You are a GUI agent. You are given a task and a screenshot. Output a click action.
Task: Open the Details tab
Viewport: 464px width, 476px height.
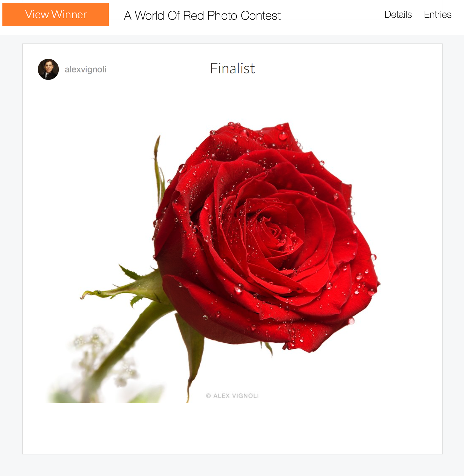pos(398,14)
